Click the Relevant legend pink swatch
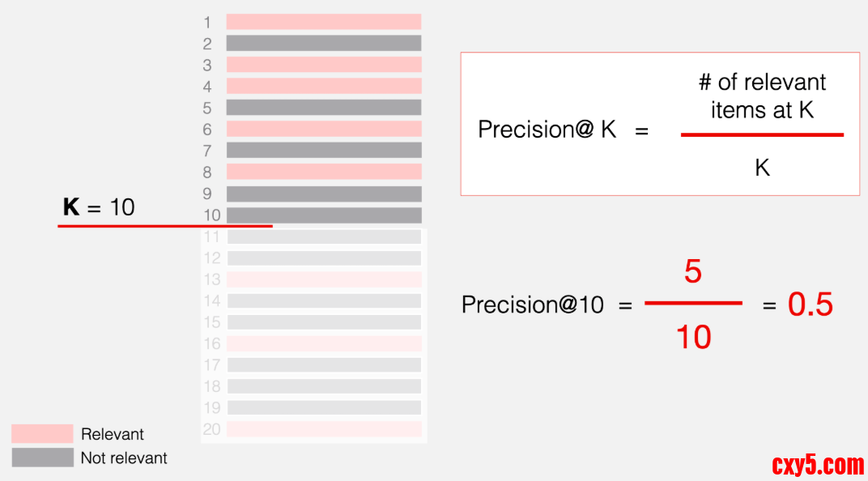868x481 pixels. (x=42, y=434)
